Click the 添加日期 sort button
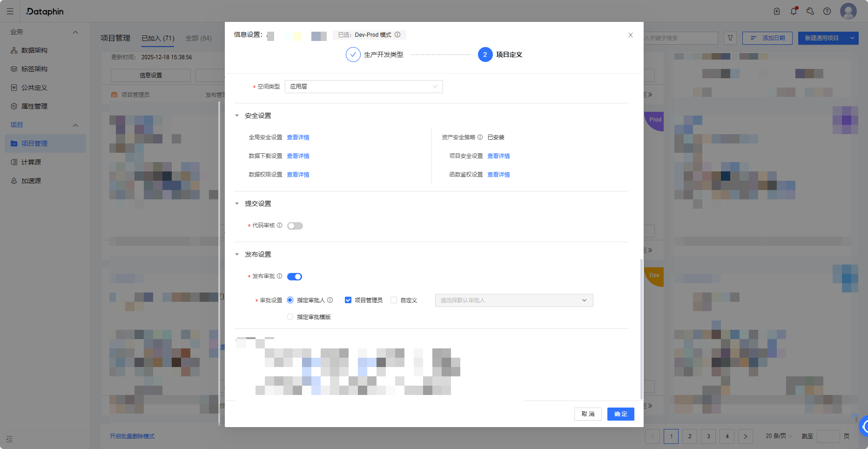The height and width of the screenshot is (449, 868). 767,38
